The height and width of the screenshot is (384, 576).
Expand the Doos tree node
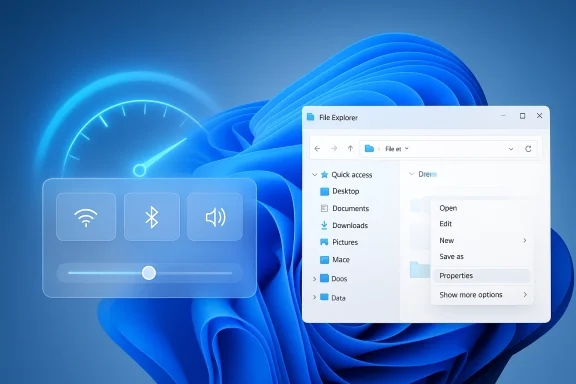[x=314, y=279]
